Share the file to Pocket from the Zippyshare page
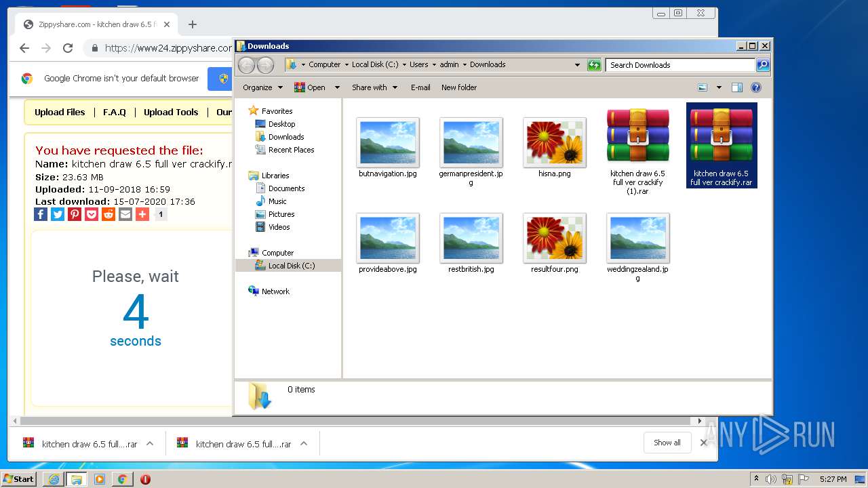This screenshot has width=868, height=488. pyautogui.click(x=92, y=214)
